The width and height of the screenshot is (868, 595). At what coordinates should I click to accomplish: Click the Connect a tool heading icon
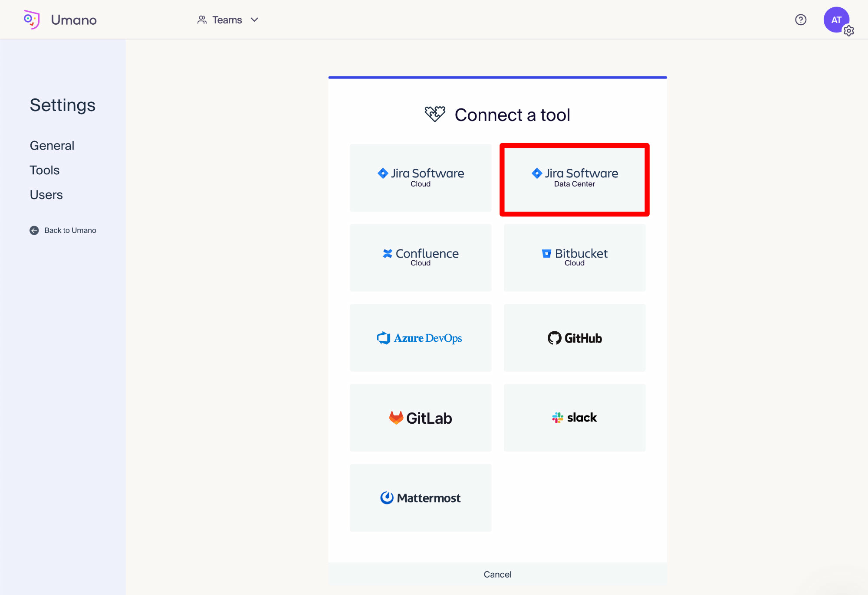click(435, 114)
